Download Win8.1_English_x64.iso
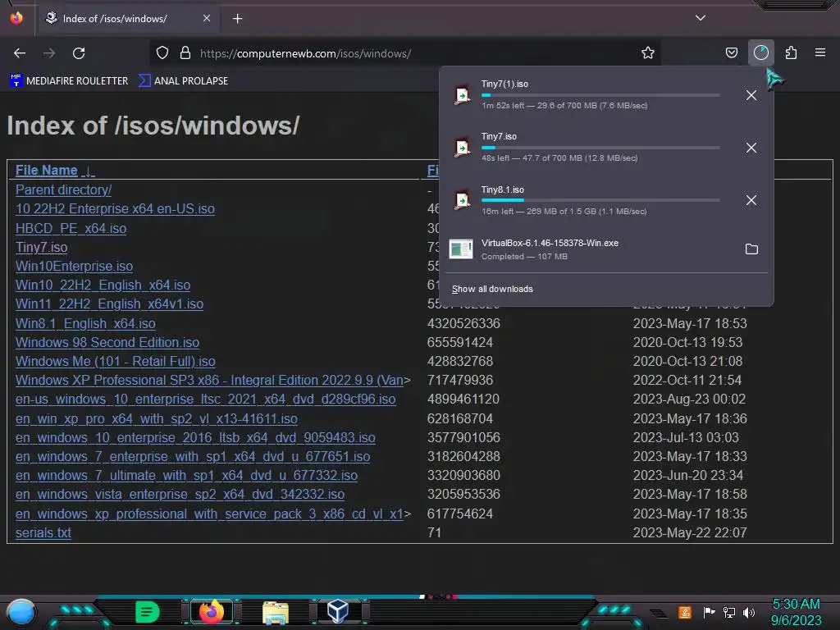The height and width of the screenshot is (630, 840). 85,323
